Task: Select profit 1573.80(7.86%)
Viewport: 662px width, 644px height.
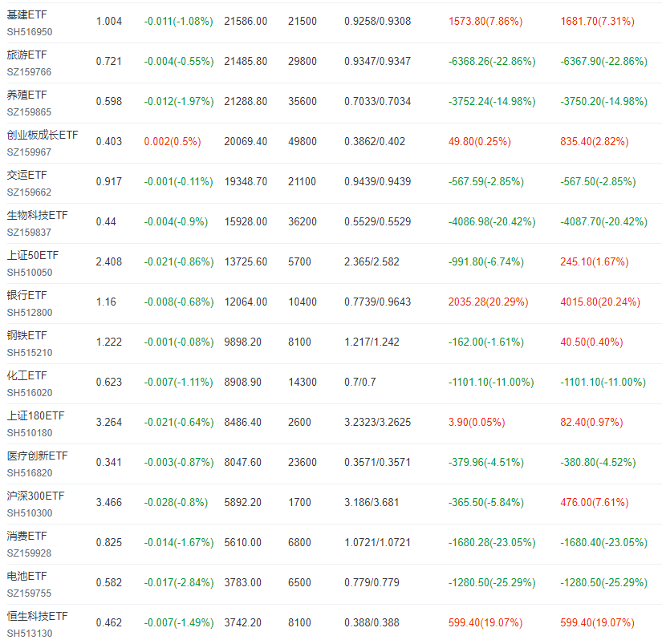Action: tap(485, 21)
